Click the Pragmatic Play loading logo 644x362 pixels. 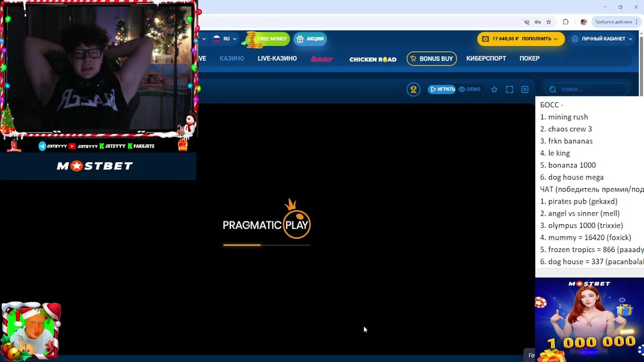(x=267, y=219)
